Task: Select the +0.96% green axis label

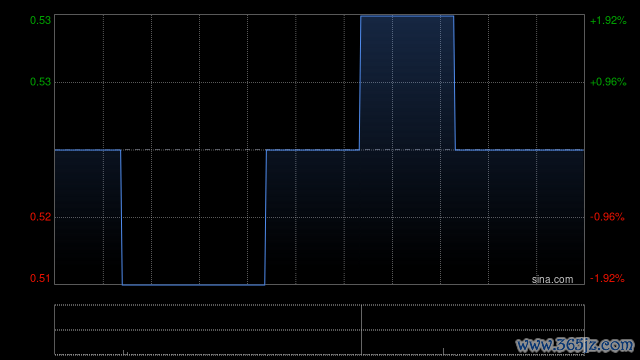Action: point(608,82)
